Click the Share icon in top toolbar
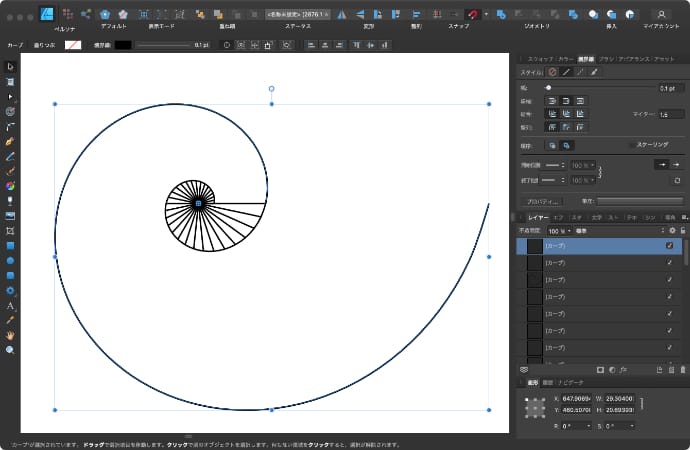The image size is (690, 450). 85,14
